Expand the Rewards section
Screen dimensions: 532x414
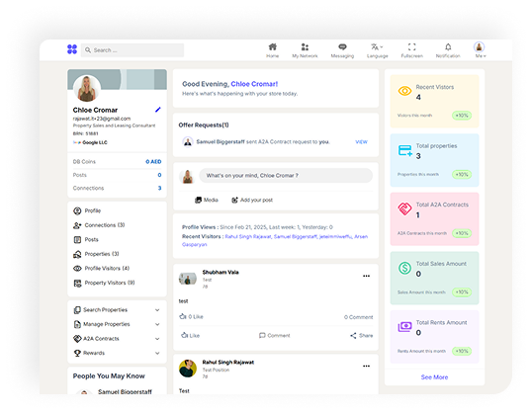tap(117, 353)
